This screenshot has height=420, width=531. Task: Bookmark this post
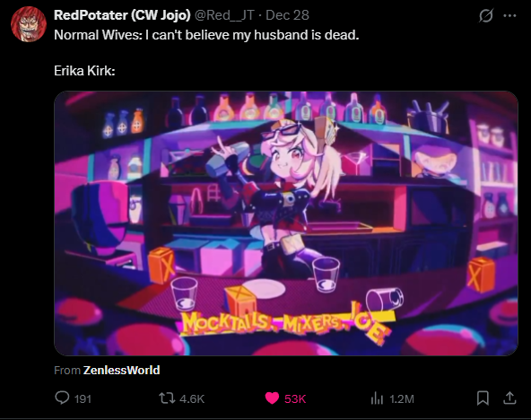[483, 398]
